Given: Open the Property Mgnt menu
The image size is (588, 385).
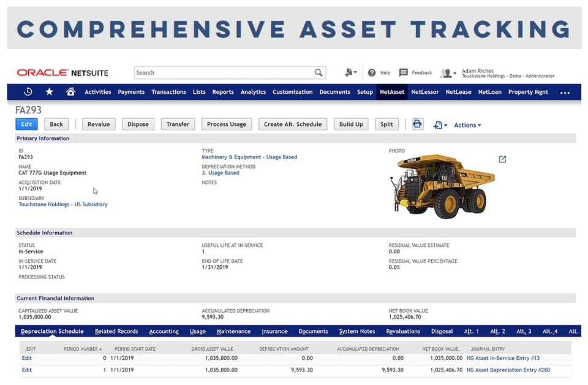Looking at the screenshot, I should tap(528, 92).
